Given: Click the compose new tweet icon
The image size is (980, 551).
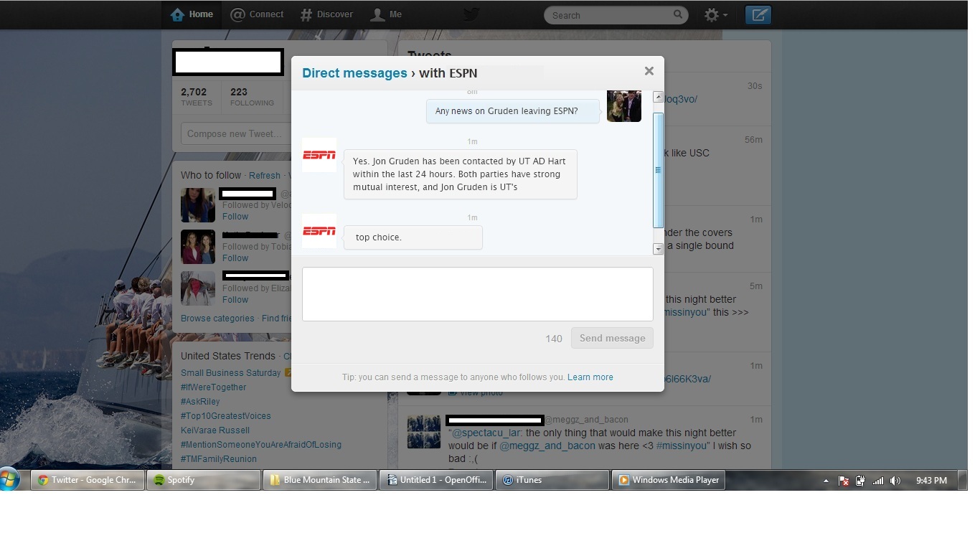Looking at the screenshot, I should 758,15.
